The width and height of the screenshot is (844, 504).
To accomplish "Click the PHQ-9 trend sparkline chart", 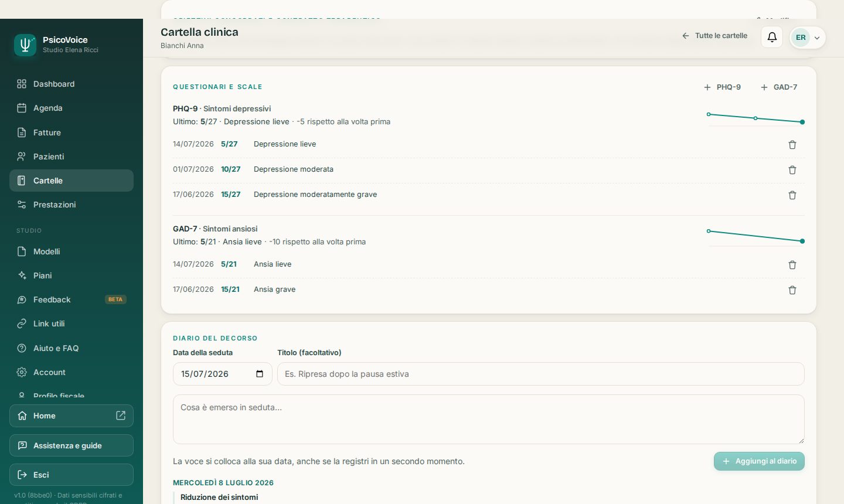I will (x=755, y=118).
